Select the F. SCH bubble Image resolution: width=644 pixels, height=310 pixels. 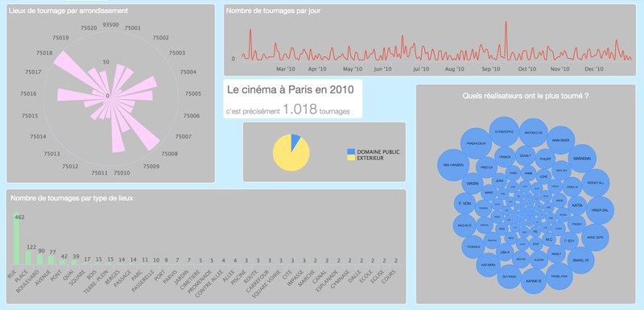569,240
